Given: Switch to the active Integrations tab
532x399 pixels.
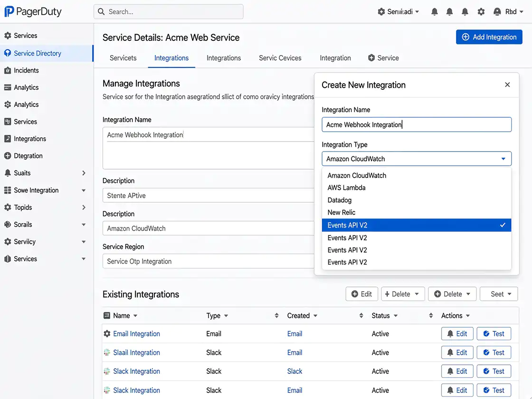Looking at the screenshot, I should [x=171, y=58].
